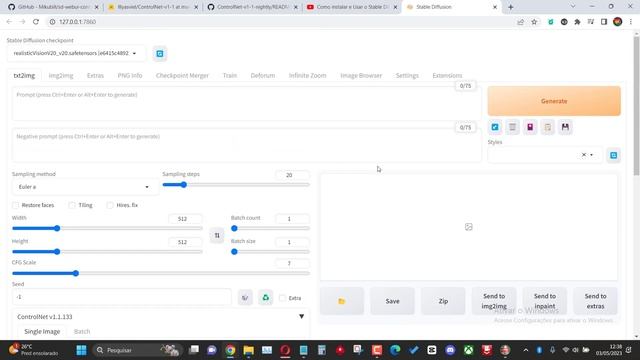This screenshot has width=640, height=360.
Task: Click the image placeholder icon in output
Action: point(469,227)
